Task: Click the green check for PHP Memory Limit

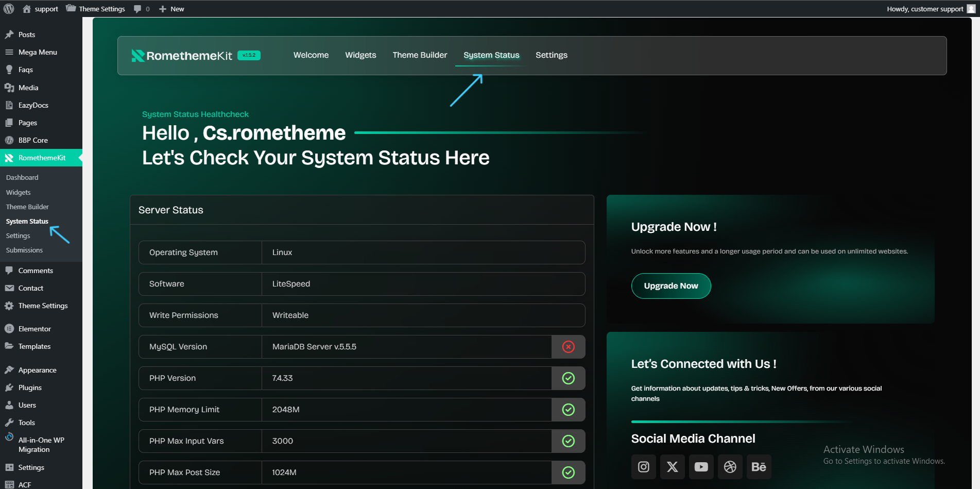Action: pyautogui.click(x=569, y=410)
